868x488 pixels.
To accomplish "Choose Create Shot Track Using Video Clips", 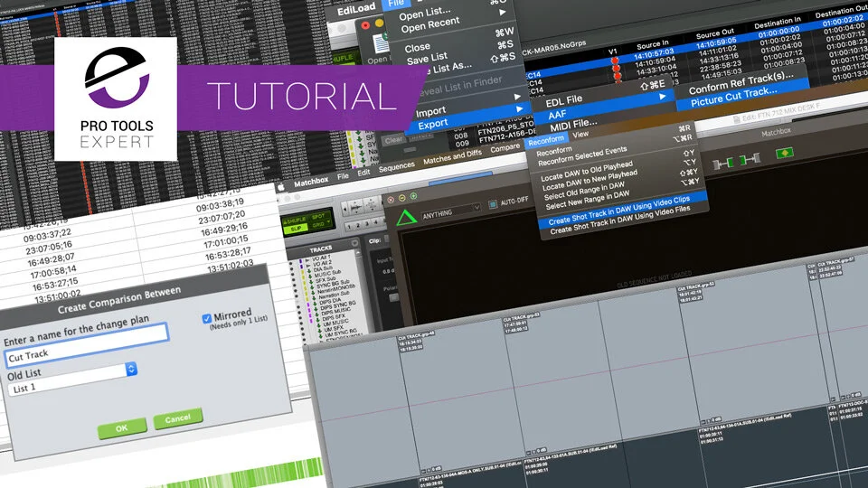I will pos(618,211).
